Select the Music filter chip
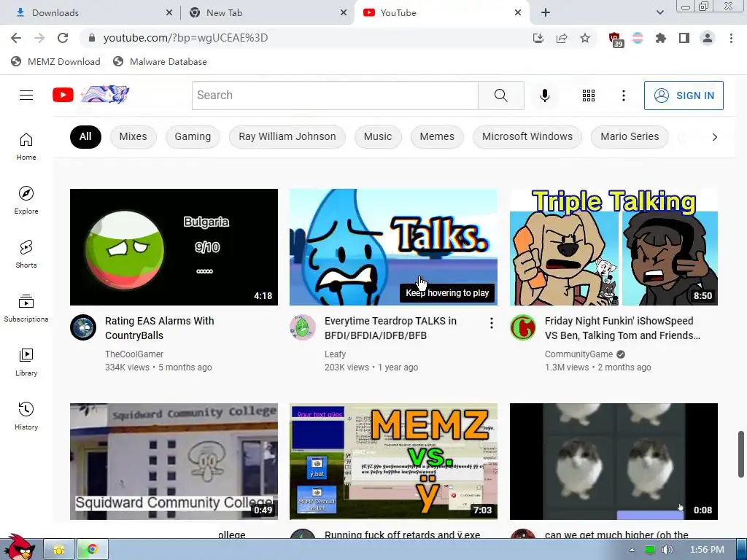The image size is (747, 560). (378, 136)
